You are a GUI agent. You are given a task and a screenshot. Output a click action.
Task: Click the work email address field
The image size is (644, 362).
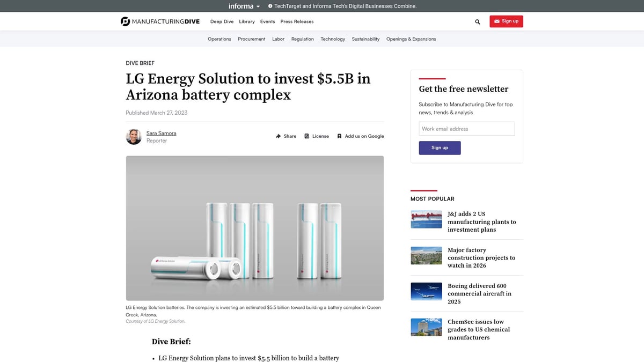[x=466, y=129]
